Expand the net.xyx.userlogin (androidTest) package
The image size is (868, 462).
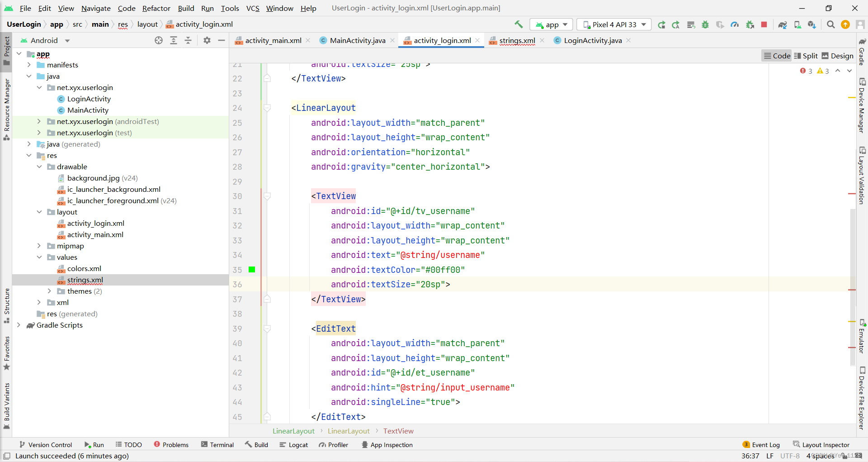[x=39, y=121]
